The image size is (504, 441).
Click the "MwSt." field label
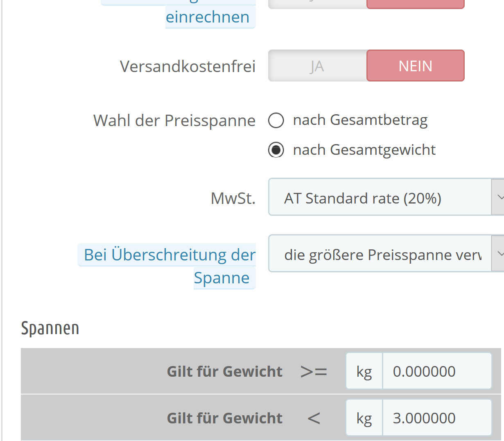[x=233, y=198]
